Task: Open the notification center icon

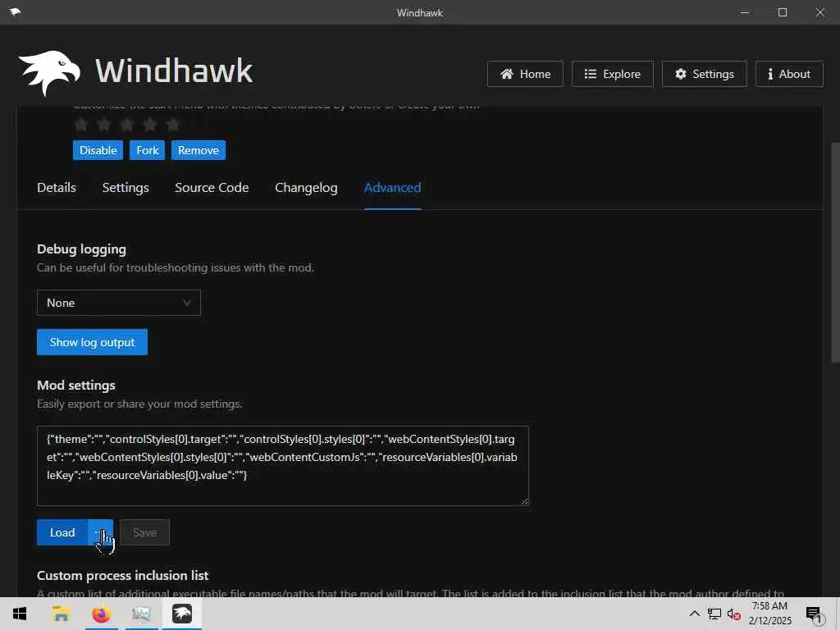Action: (813, 614)
